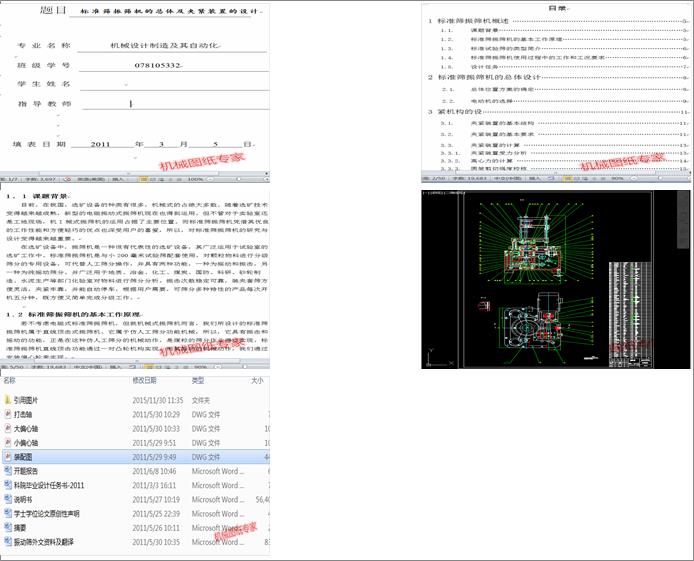Click the parts list table in CAD drawing
Viewport: 694px width, 561px height.
(x=631, y=315)
